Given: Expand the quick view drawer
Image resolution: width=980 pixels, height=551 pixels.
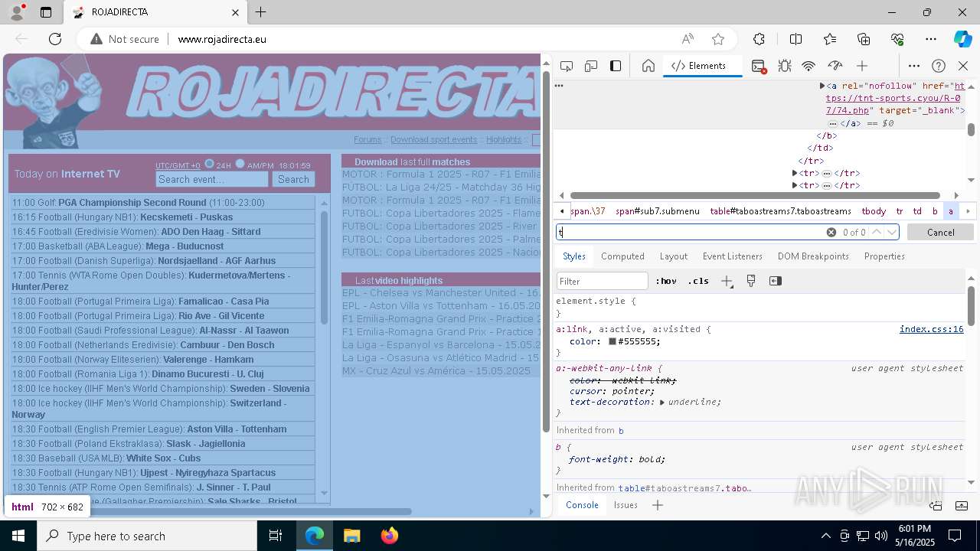Looking at the screenshot, I should [x=962, y=505].
